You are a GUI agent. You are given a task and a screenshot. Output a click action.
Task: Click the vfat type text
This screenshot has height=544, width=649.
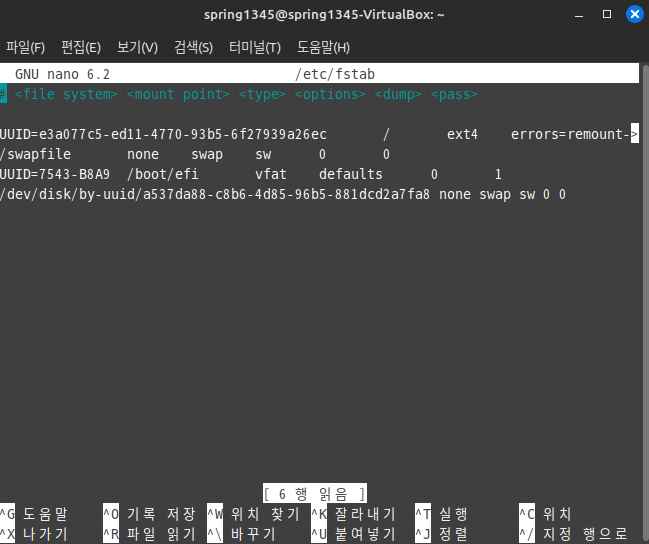point(271,174)
